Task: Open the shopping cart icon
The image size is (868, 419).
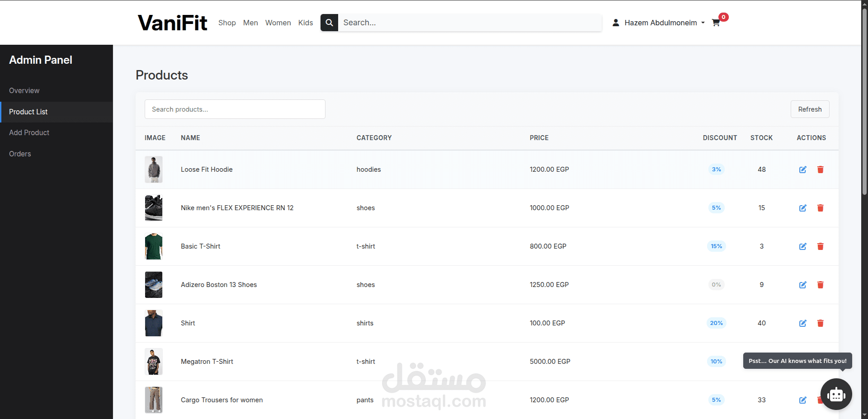Action: click(x=716, y=23)
